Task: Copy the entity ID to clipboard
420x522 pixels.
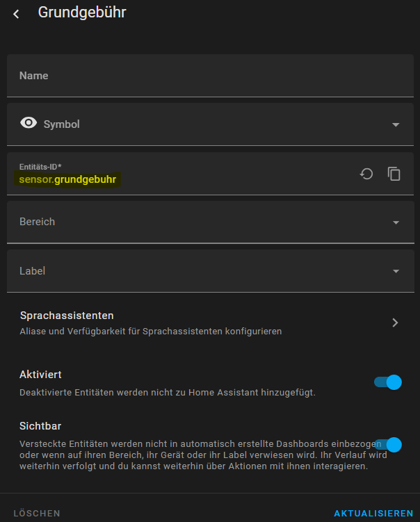Action: 394,174
